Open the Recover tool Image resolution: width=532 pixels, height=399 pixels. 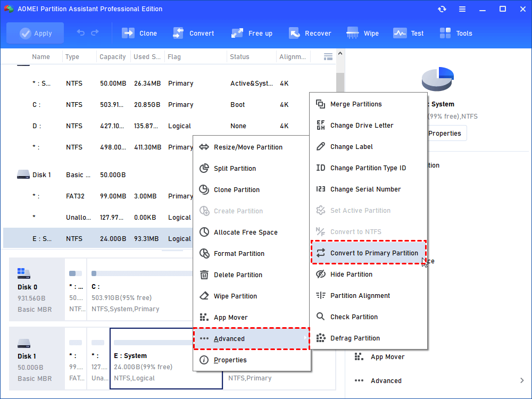click(x=294, y=33)
